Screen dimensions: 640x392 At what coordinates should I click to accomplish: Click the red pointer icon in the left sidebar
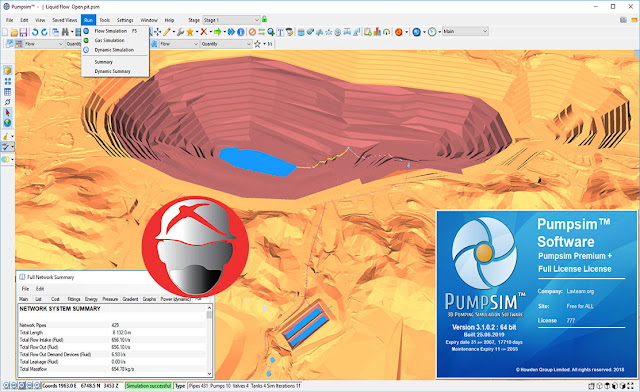[x=7, y=113]
